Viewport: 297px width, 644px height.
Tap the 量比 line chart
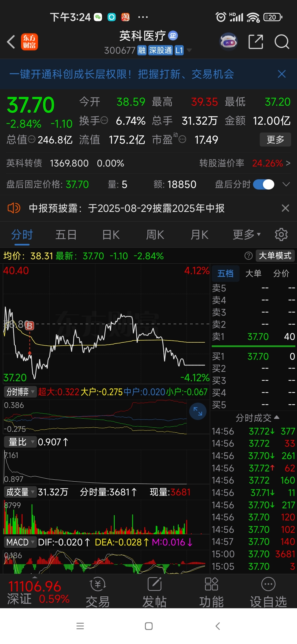click(x=106, y=467)
